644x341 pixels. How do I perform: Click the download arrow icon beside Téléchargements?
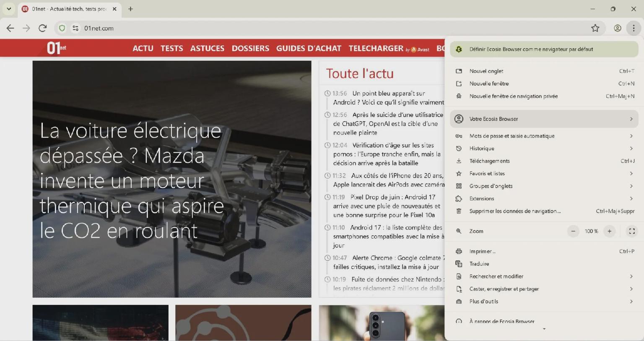(459, 161)
